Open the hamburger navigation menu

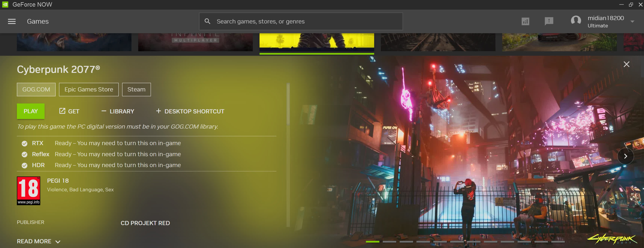point(12,22)
